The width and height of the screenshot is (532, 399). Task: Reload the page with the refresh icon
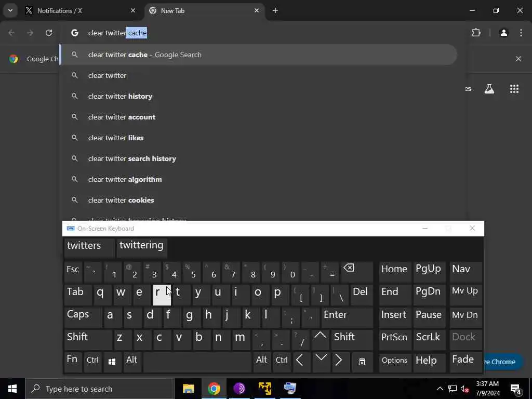coord(49,33)
